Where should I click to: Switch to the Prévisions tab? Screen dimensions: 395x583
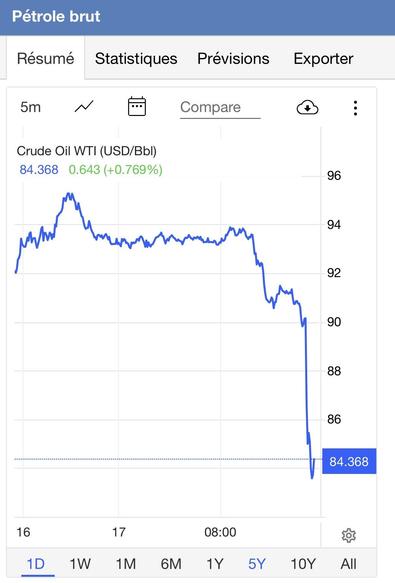pyautogui.click(x=233, y=58)
